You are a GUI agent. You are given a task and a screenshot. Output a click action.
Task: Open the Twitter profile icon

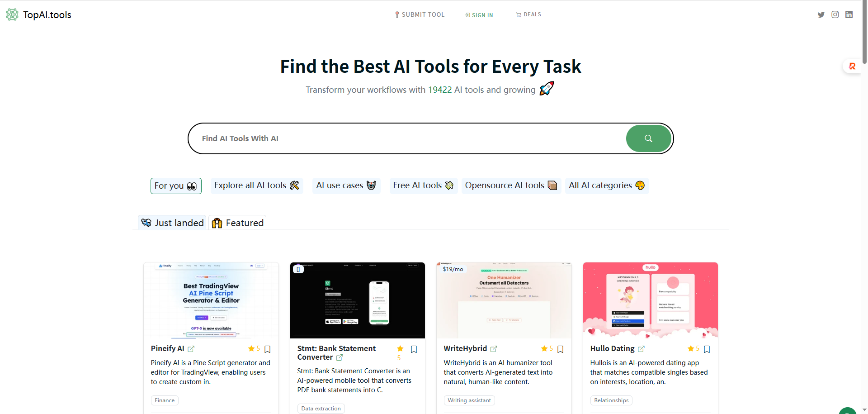point(821,14)
